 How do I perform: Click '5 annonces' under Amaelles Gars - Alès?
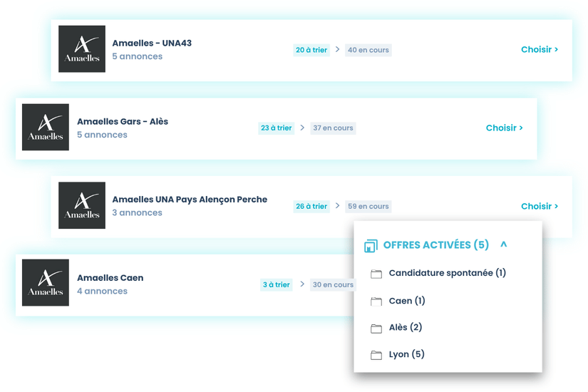coord(102,135)
